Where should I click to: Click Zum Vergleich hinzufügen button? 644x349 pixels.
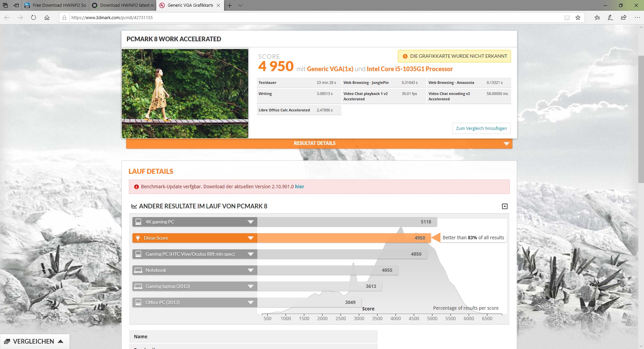coord(481,129)
